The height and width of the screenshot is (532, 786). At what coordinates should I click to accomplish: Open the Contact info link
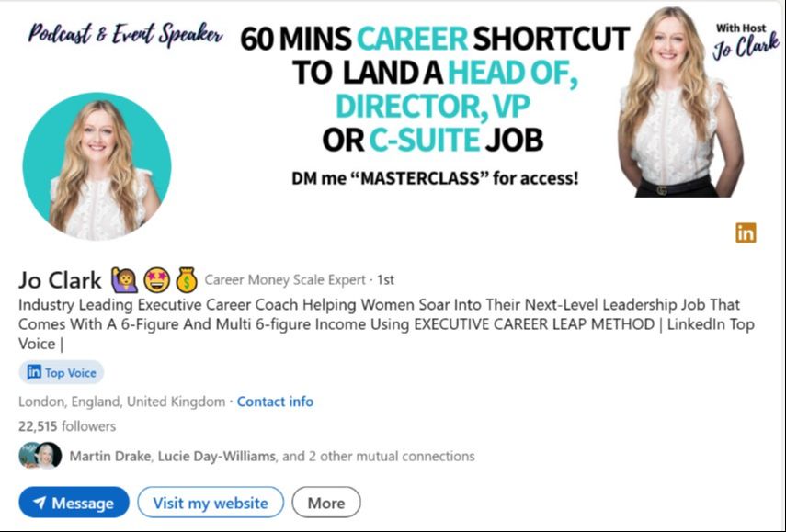click(275, 402)
